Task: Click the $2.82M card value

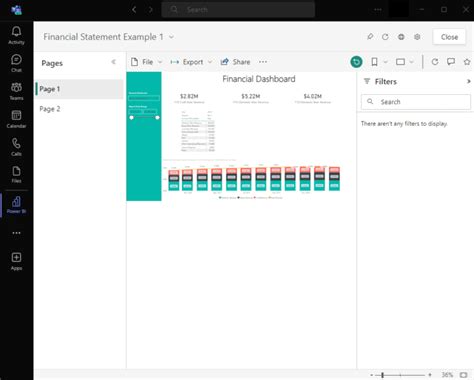Action: (189, 96)
